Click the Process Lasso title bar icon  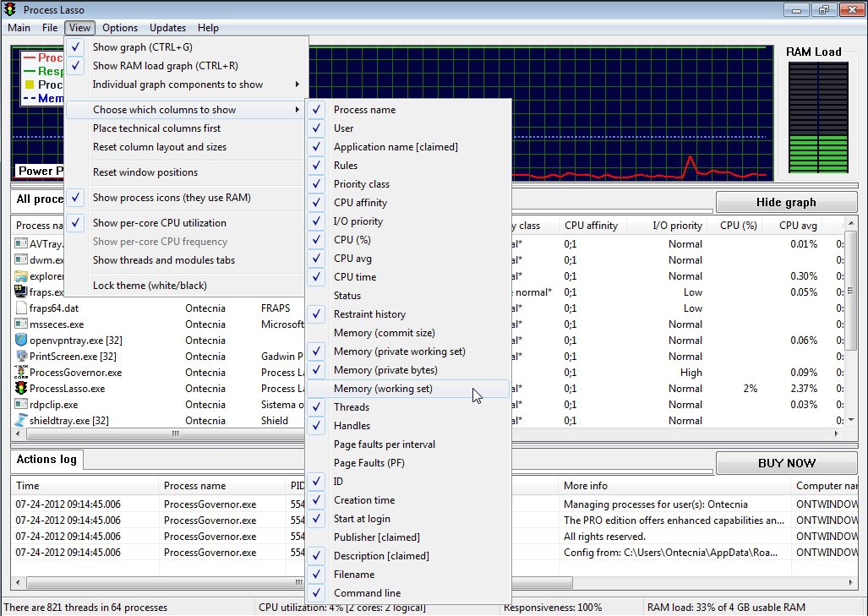(x=10, y=9)
